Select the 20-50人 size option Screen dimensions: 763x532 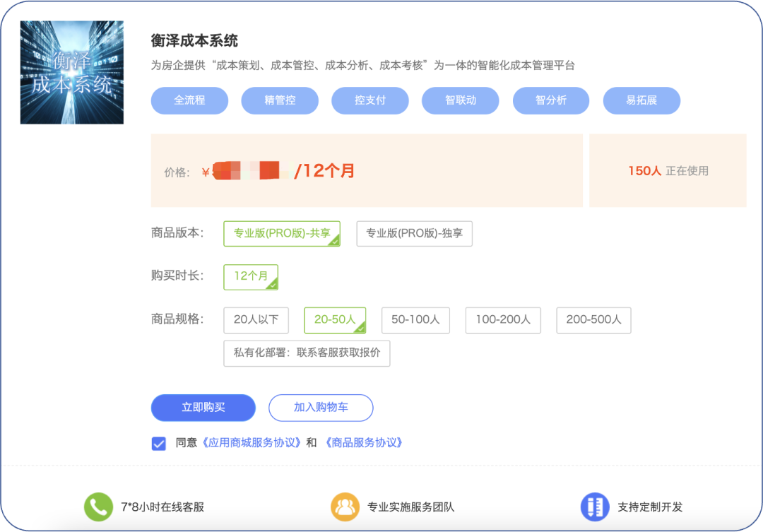(335, 320)
